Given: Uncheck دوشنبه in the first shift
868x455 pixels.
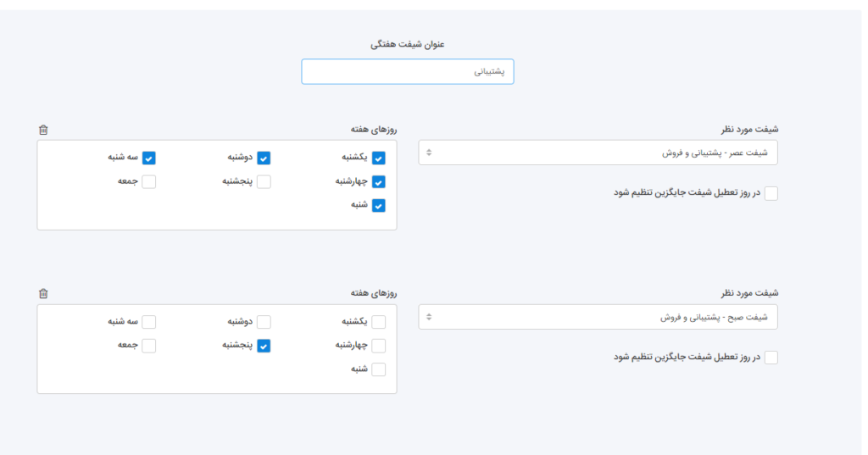Looking at the screenshot, I should [264, 158].
